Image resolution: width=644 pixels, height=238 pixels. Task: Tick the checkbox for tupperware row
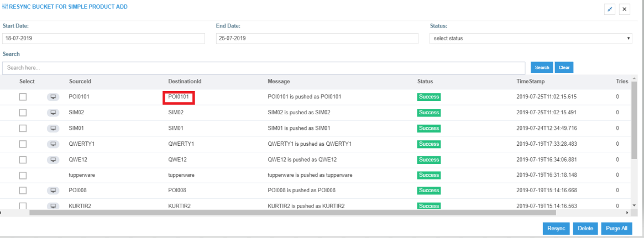(23, 175)
